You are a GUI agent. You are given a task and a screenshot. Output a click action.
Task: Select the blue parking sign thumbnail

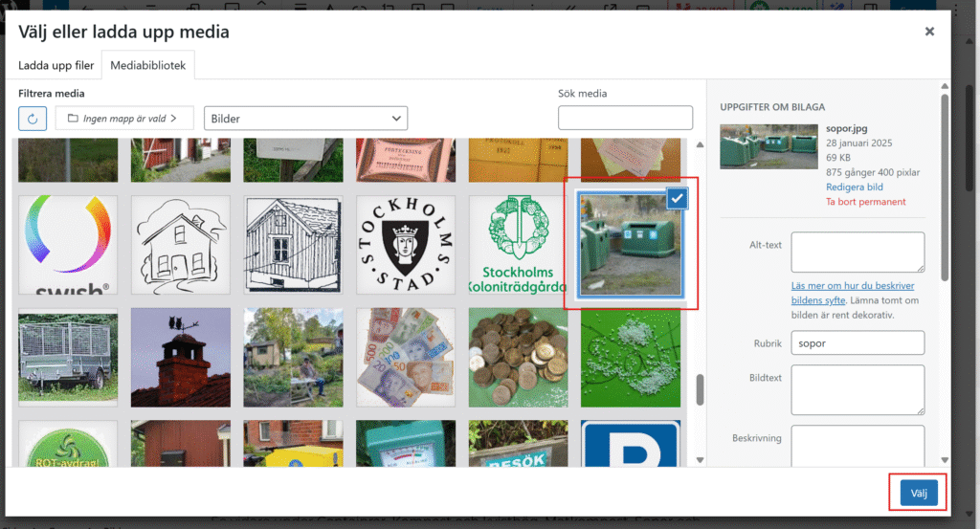(631, 444)
